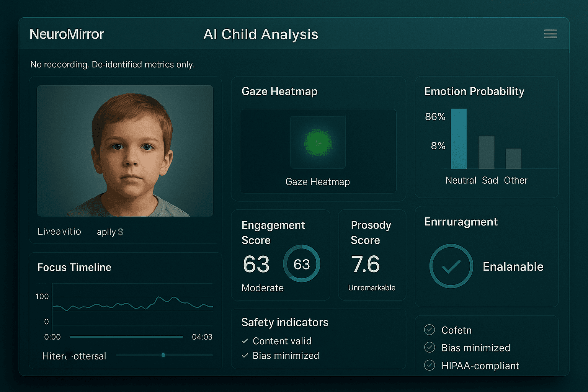This screenshot has width=588, height=392.
Task: Click the Prosody Score 7.6 value
Action: tap(365, 264)
